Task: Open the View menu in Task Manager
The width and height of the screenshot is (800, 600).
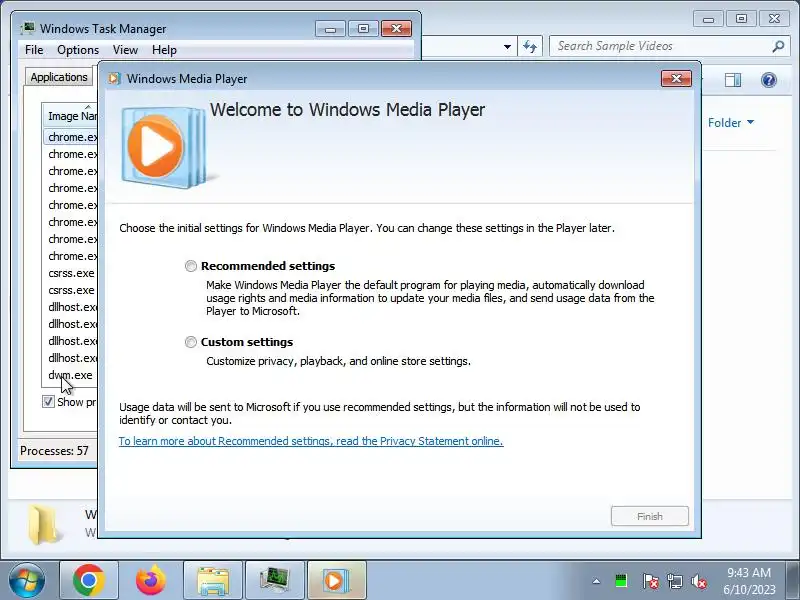Action: click(125, 50)
